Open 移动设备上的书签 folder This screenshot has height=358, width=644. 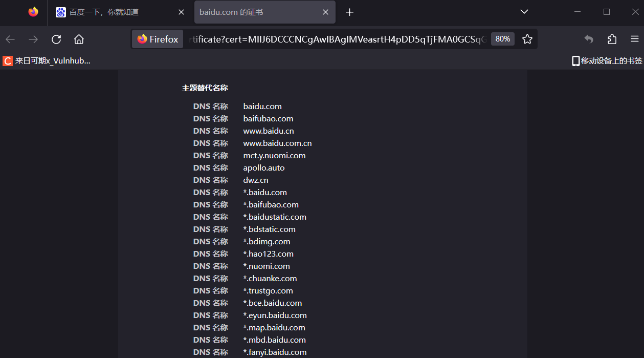[607, 61]
